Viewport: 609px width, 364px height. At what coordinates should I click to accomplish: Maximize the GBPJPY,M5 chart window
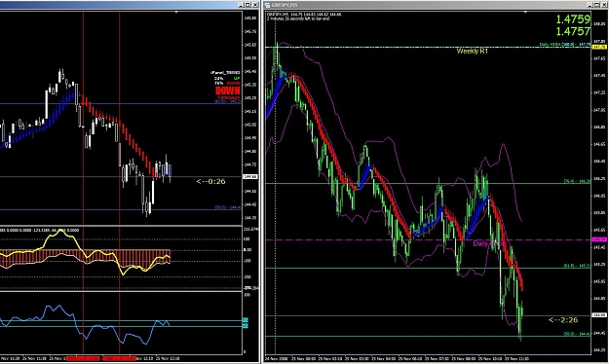(597, 5)
